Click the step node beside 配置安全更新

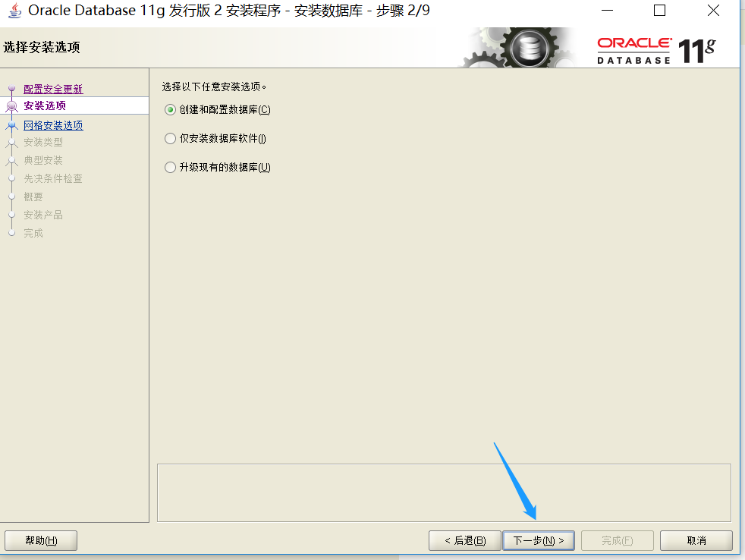tap(11, 88)
